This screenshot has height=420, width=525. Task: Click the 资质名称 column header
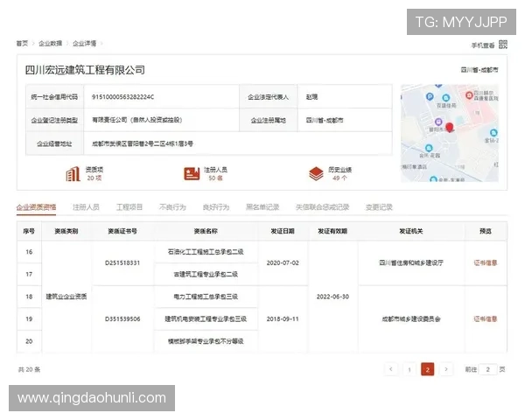pos(206,231)
